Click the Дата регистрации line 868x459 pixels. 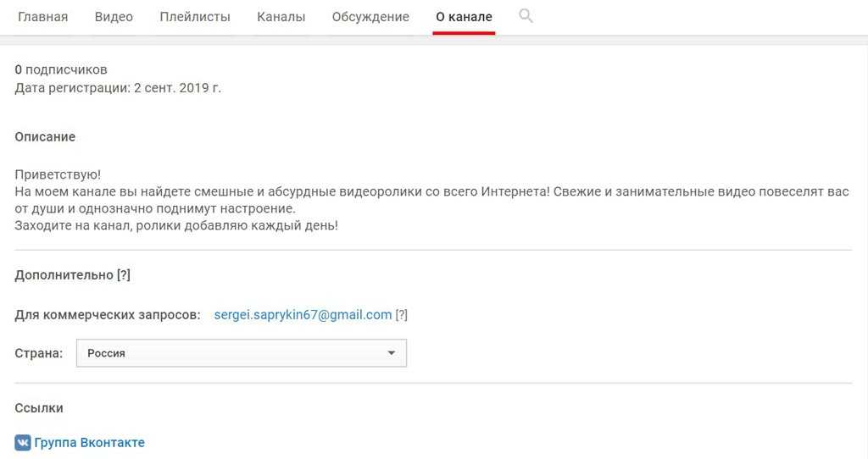pyautogui.click(x=118, y=87)
